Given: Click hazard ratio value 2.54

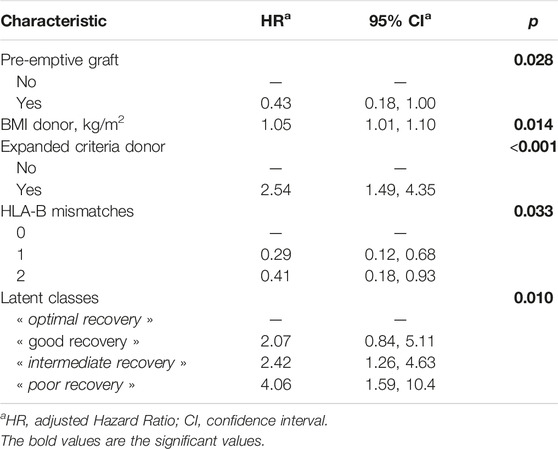Looking at the screenshot, I should click(x=276, y=190).
